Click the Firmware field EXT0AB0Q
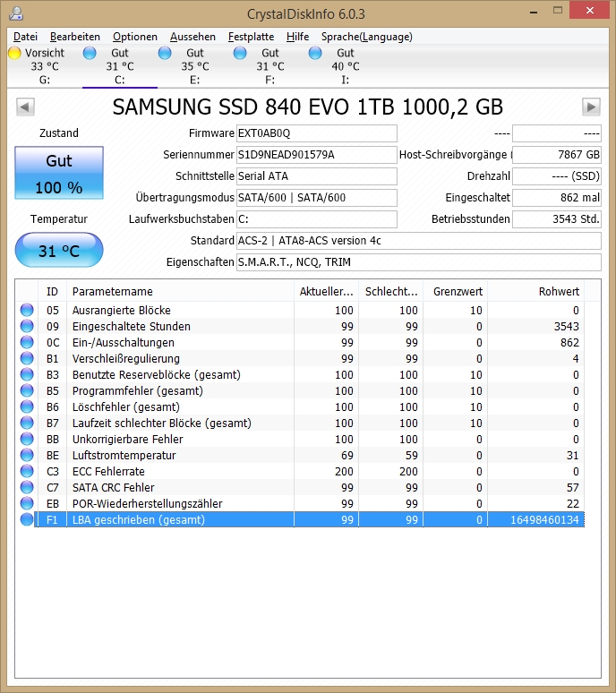The image size is (616, 693). pyautogui.click(x=317, y=133)
